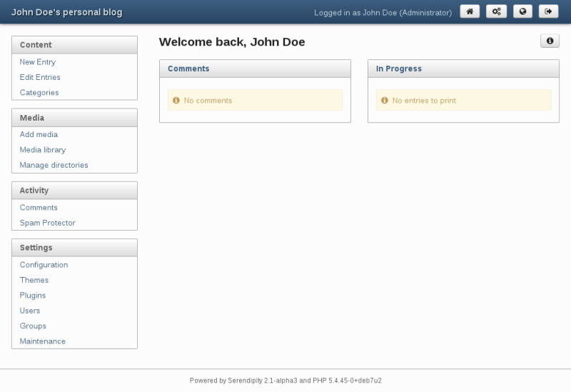Go to blog frontend via globe icon
The height and width of the screenshot is (392, 571).
pyautogui.click(x=522, y=11)
